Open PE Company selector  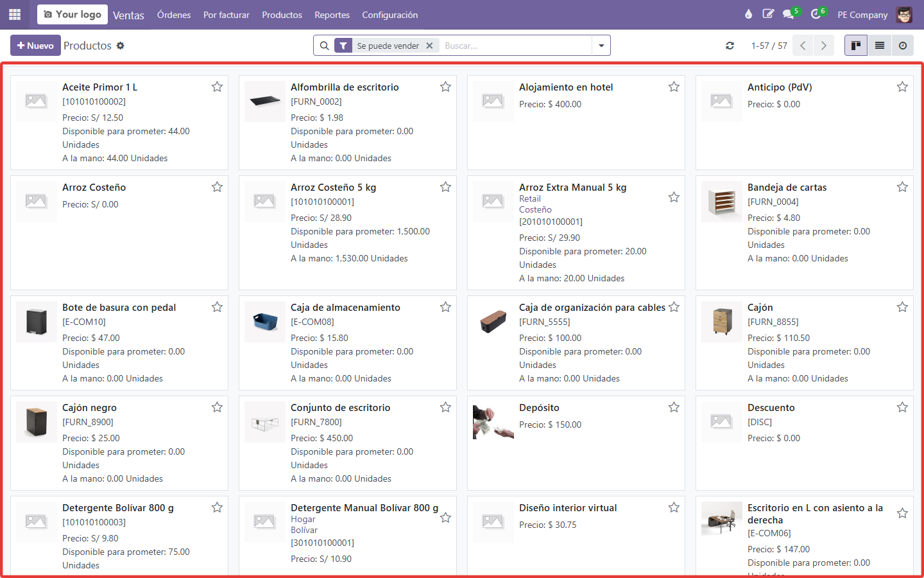click(x=862, y=15)
